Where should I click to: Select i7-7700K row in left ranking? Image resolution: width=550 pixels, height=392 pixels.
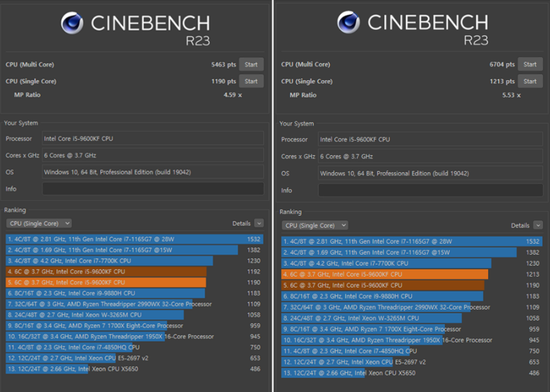point(135,261)
